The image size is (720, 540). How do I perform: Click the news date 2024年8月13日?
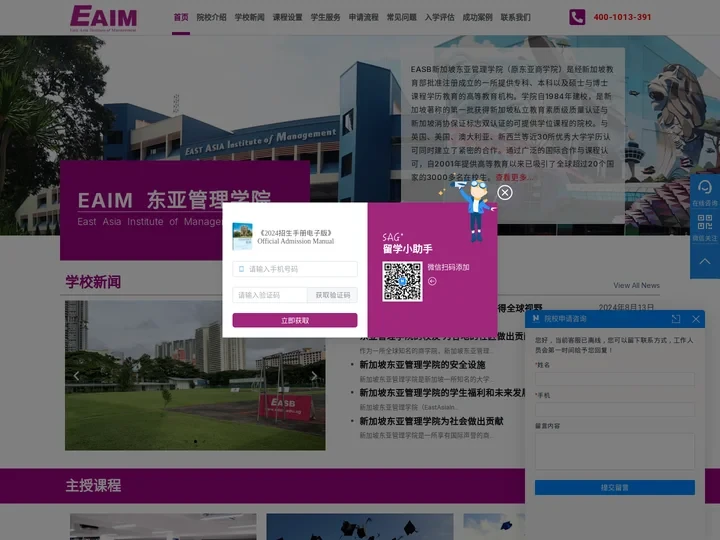point(626,307)
